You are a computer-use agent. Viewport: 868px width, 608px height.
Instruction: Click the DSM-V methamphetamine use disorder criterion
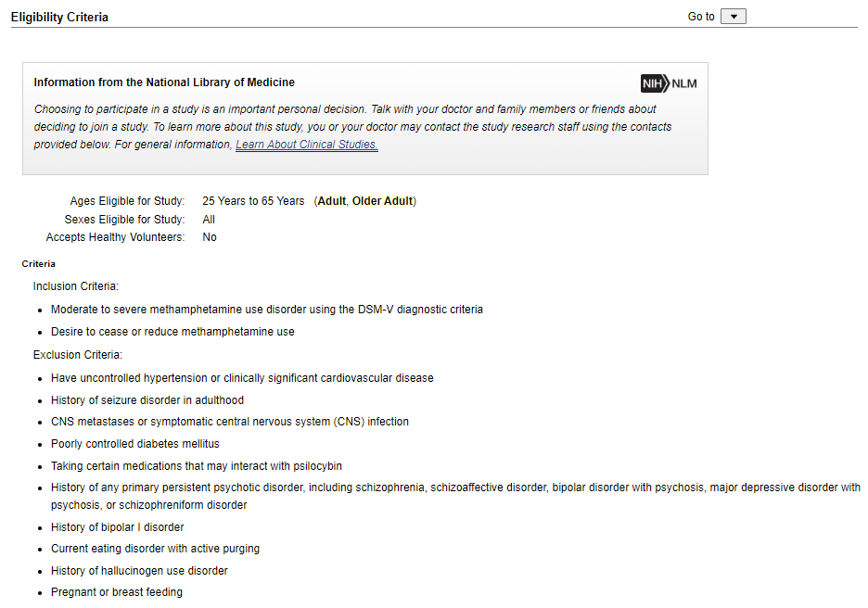tap(266, 310)
